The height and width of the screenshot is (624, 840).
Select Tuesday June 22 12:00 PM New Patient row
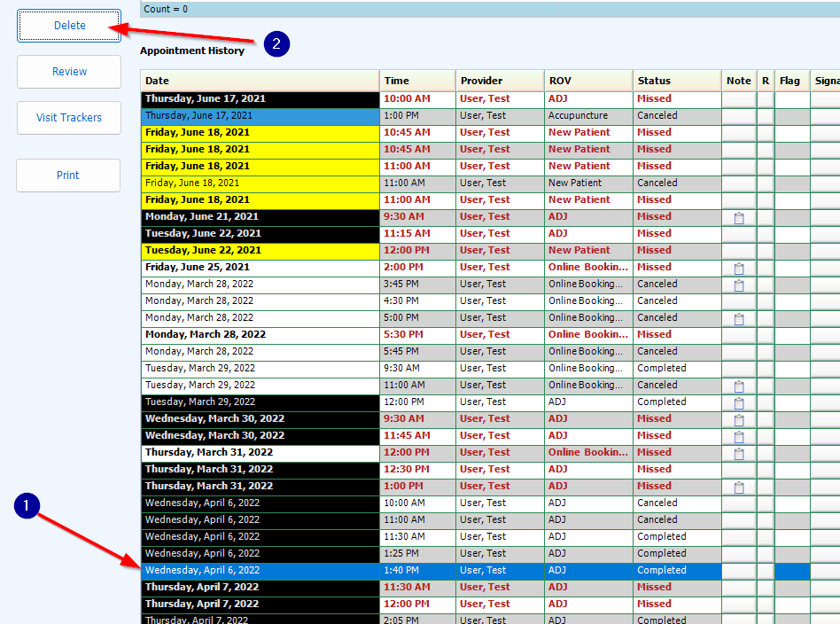click(490, 250)
